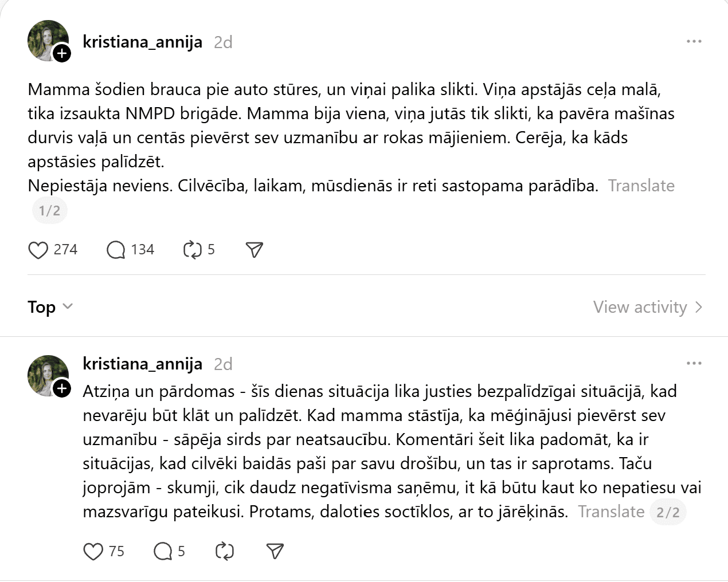Open kristiana_annija profile from first post username
Screen dimensions: 728x582
(x=142, y=42)
